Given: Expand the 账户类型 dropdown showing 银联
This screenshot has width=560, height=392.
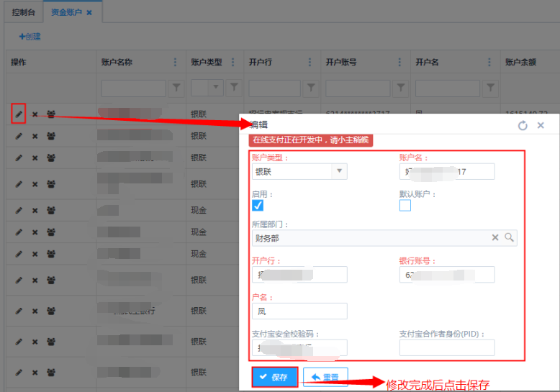Looking at the screenshot, I should (339, 171).
